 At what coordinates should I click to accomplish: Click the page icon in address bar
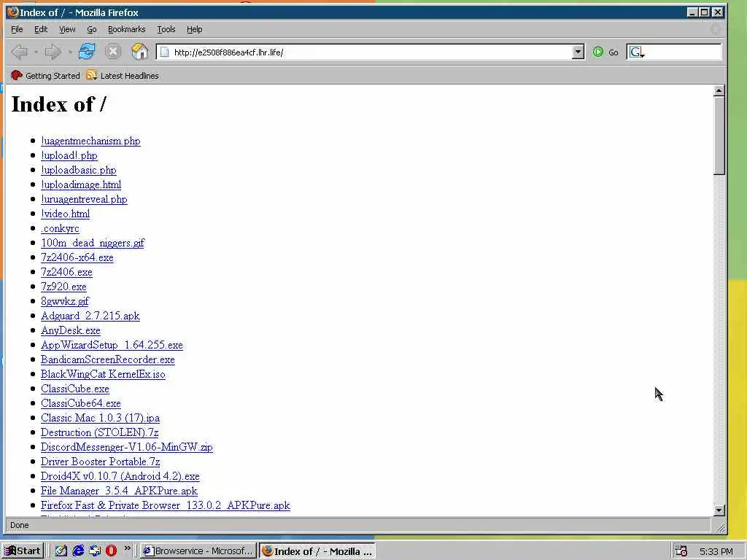click(x=164, y=52)
